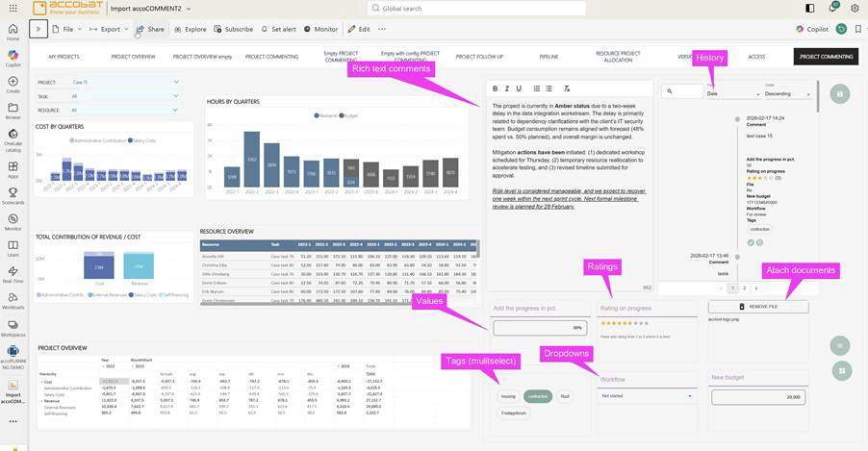Open Copilot from the left sidebar

13,57
